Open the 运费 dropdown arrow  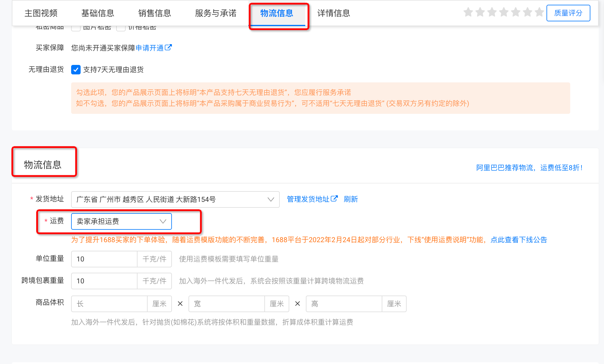[x=162, y=221]
